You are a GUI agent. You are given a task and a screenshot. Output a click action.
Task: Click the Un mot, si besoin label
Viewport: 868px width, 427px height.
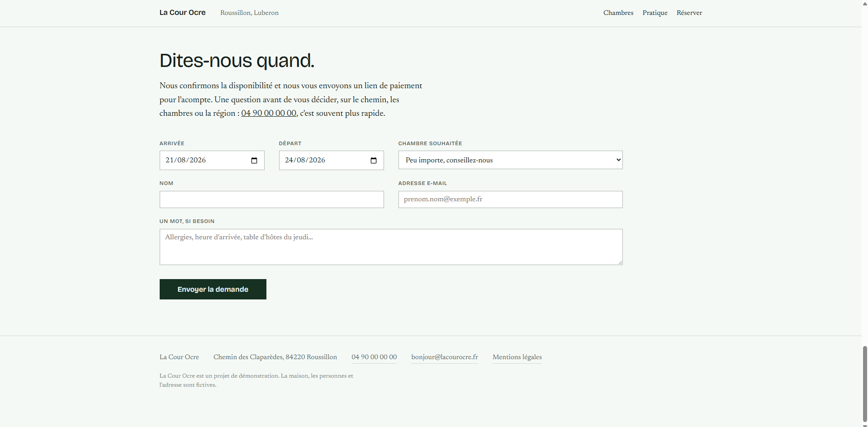[187, 221]
